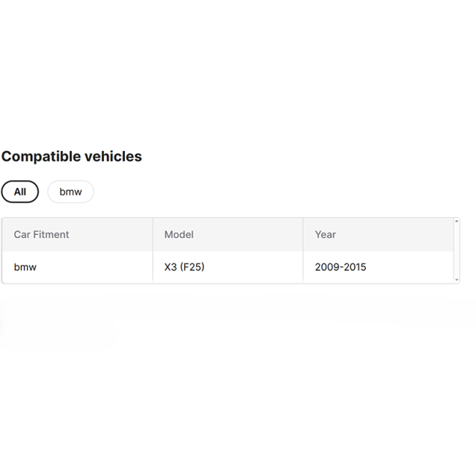This screenshot has height=476, width=476.
Task: Click the F25 text in parentheses
Action: pyautogui.click(x=192, y=267)
